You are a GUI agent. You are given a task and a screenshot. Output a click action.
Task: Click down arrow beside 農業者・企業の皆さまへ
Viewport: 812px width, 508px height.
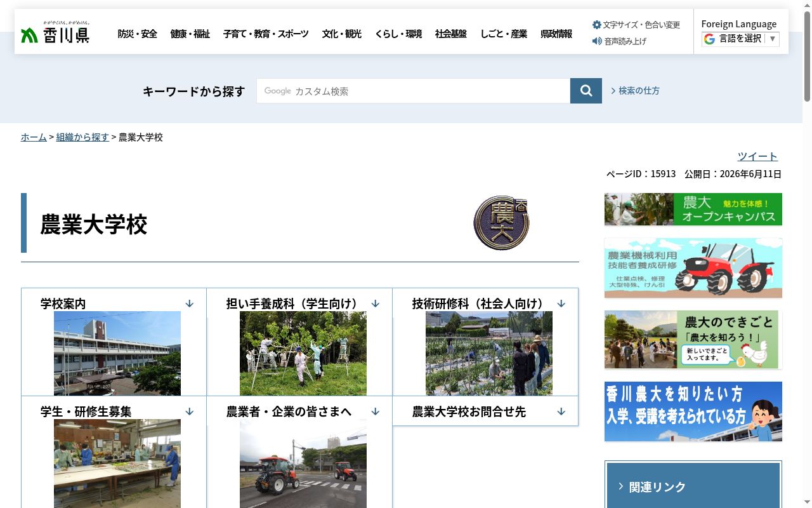(376, 411)
